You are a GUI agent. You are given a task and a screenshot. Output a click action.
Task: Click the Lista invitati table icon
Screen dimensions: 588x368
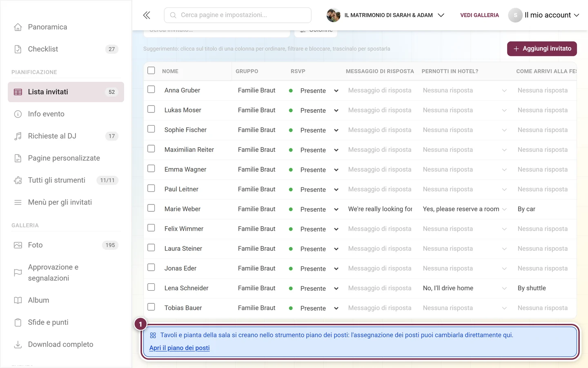click(x=18, y=92)
